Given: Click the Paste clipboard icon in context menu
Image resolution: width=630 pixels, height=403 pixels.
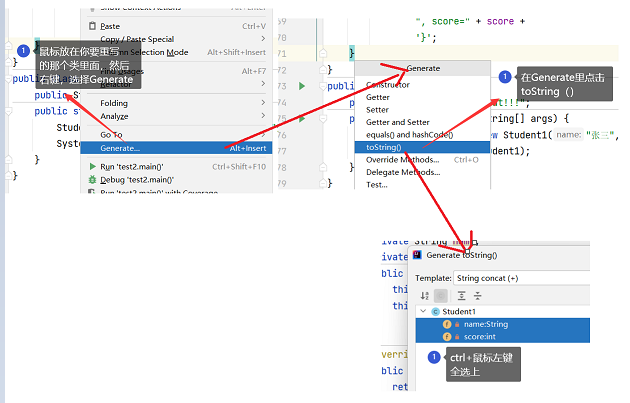Looking at the screenshot, I should [92, 26].
